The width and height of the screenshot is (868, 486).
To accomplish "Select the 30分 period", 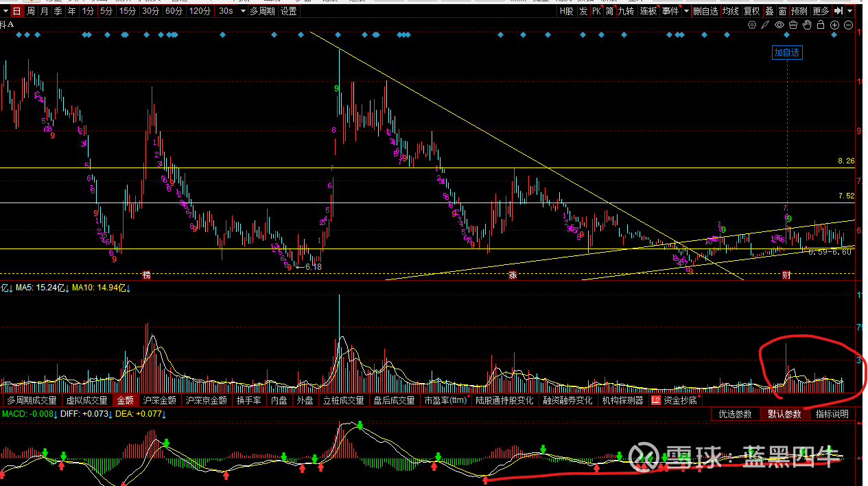I will point(150,11).
